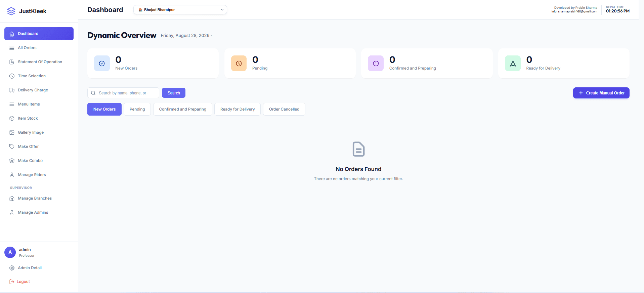The height and width of the screenshot is (293, 644).
Task: Click the admin avatar circle
Action: (x=10, y=252)
